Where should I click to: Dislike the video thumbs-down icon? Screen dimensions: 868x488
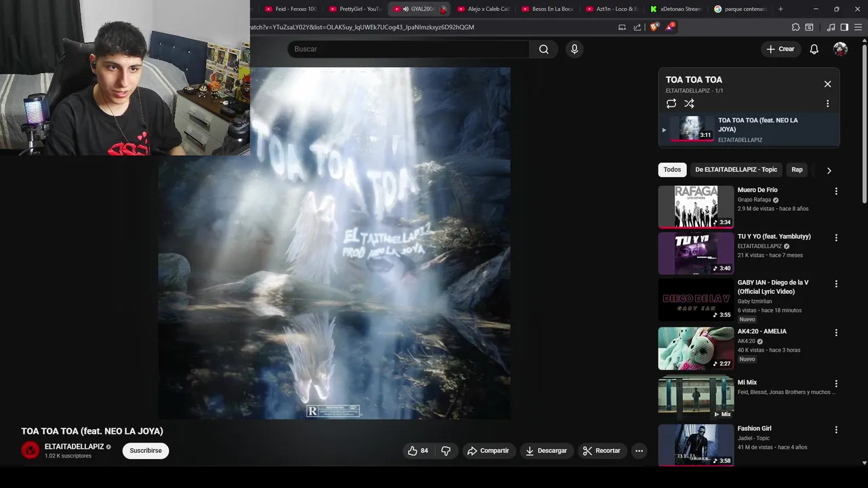click(x=446, y=451)
